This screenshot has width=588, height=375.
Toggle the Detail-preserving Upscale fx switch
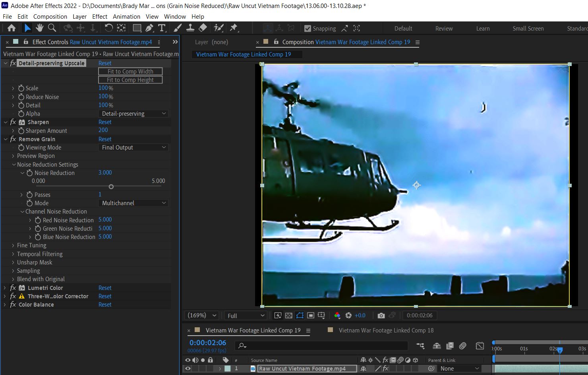click(13, 63)
